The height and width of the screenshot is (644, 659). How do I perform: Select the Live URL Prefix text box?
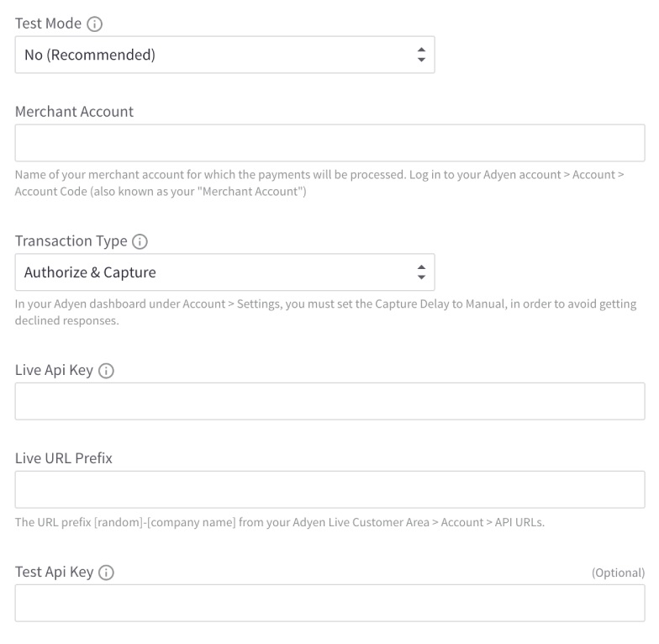click(x=329, y=489)
